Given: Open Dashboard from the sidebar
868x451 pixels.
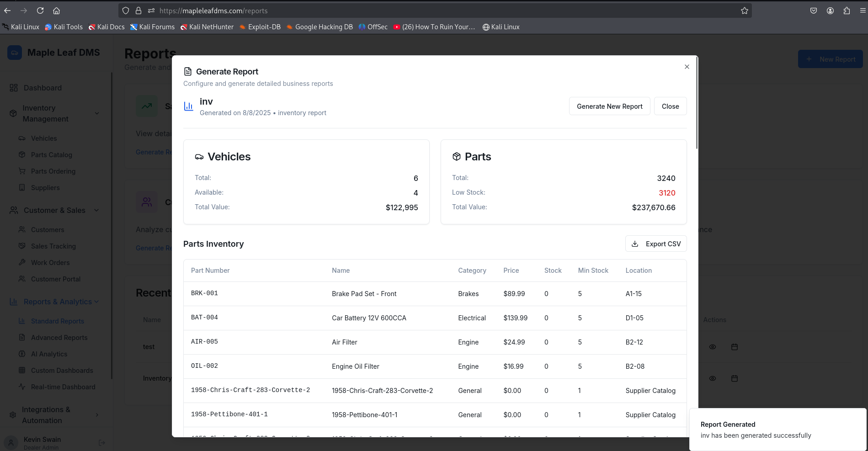Looking at the screenshot, I should 43,88.
